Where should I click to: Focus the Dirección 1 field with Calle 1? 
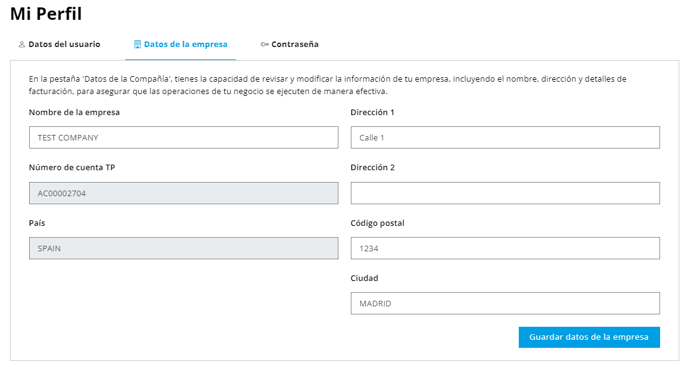tap(505, 137)
